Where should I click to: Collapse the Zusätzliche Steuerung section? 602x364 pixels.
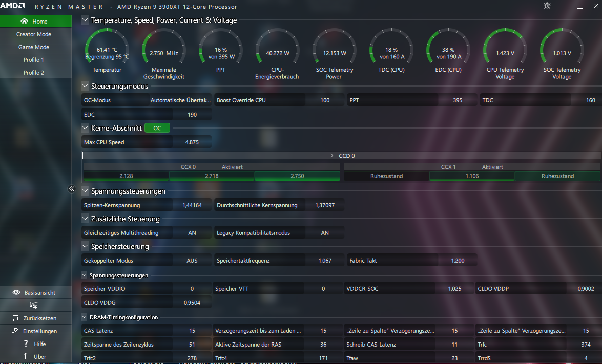(x=85, y=218)
